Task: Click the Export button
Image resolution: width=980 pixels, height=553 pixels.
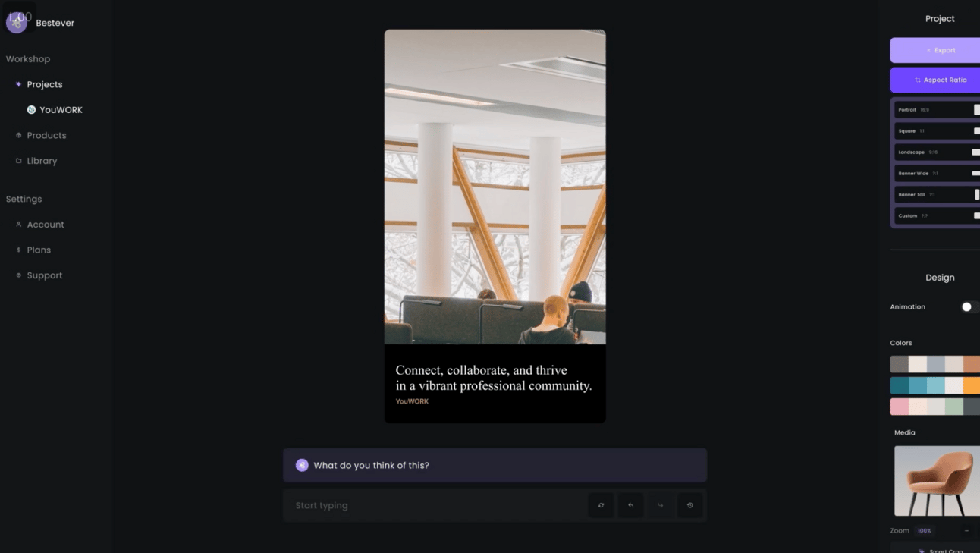Action: pyautogui.click(x=935, y=50)
